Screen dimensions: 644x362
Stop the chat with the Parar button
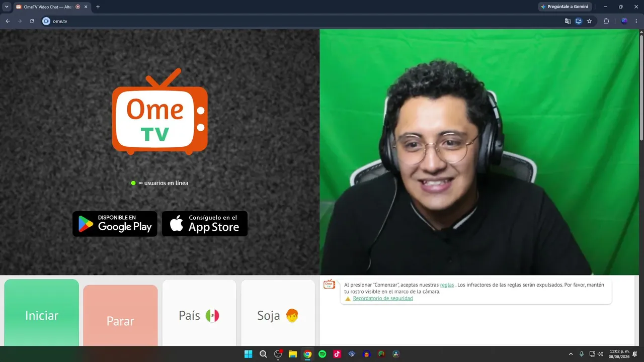(120, 316)
